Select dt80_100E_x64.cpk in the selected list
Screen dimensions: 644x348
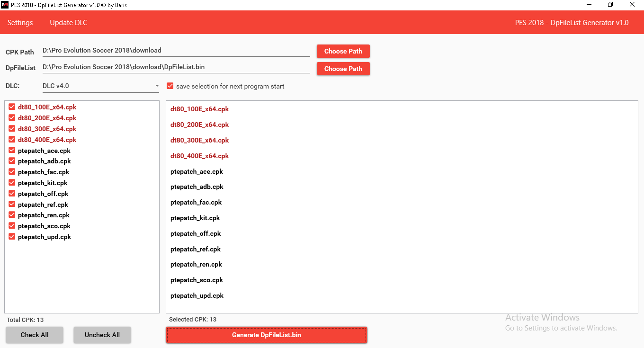pos(199,109)
